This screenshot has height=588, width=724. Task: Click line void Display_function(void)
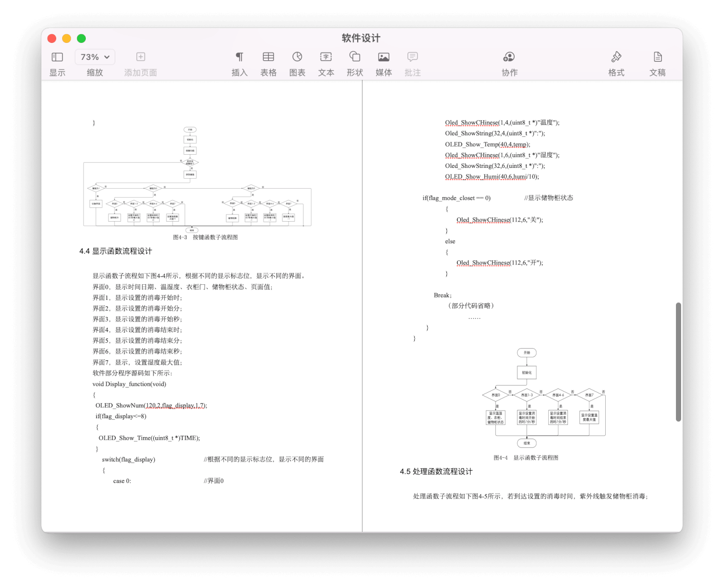[x=129, y=384]
